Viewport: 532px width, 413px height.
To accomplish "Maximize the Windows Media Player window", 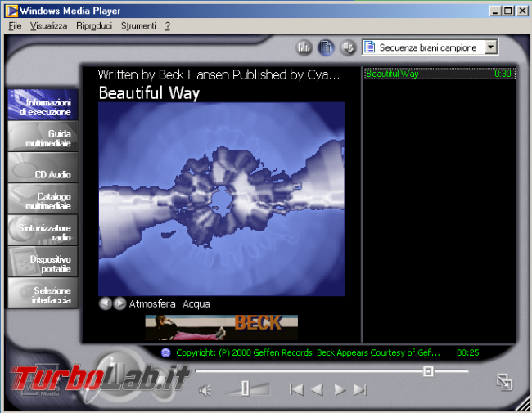I will [x=508, y=11].
